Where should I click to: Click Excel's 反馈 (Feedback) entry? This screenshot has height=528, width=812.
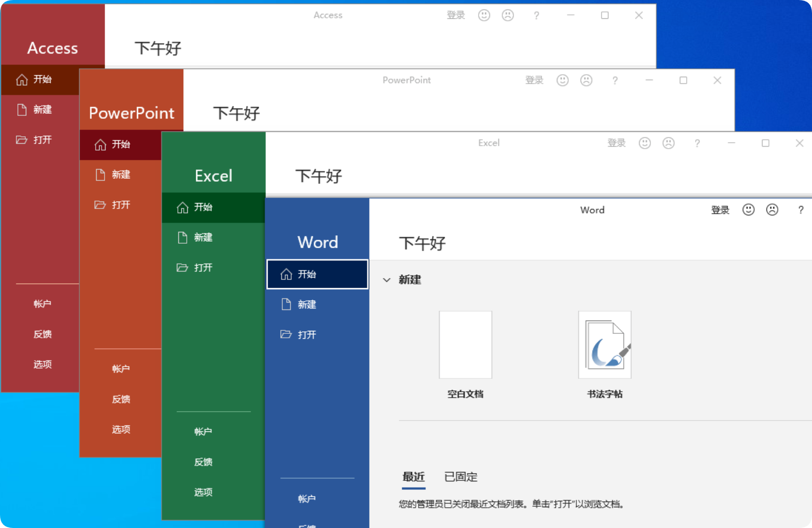[x=203, y=462]
